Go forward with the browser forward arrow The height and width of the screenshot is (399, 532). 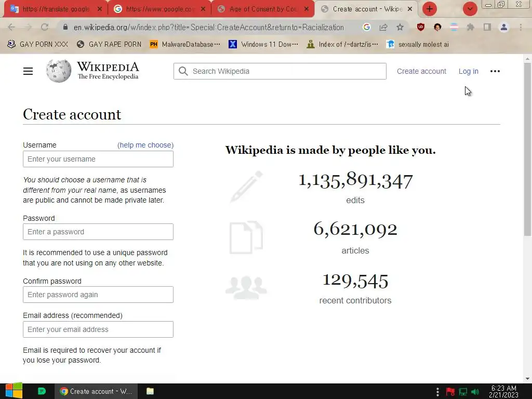coord(28,27)
